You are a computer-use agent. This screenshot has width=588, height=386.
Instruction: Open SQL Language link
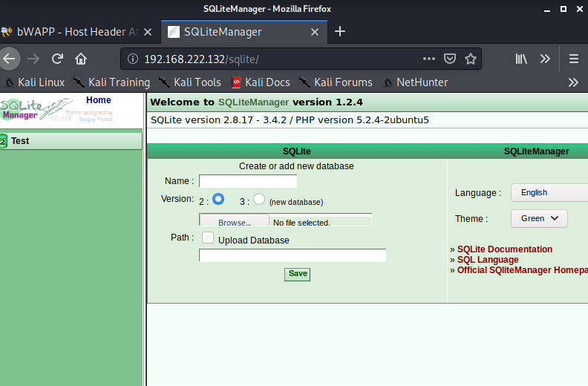(x=488, y=260)
